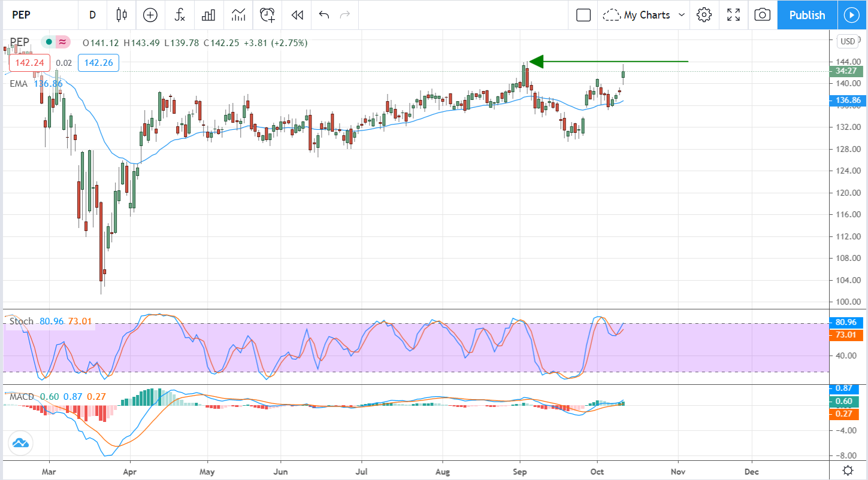
Task: Open the indicators (fx) menu
Action: 180,15
